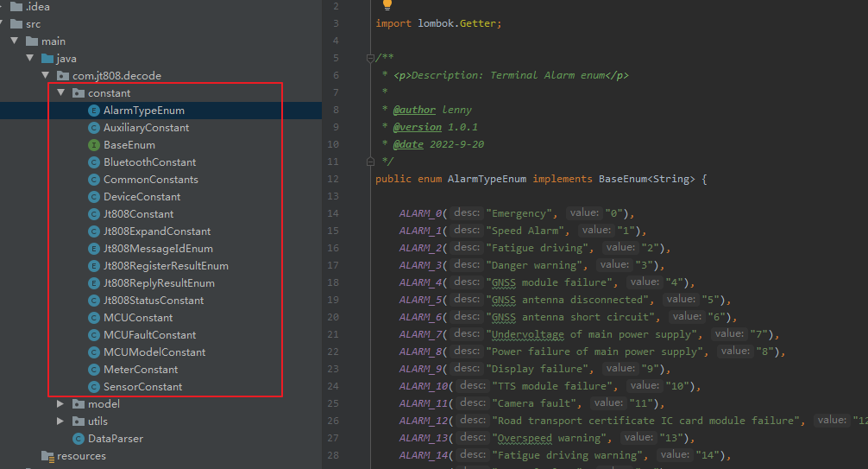Select Jt808Constant in project tree

pos(138,214)
